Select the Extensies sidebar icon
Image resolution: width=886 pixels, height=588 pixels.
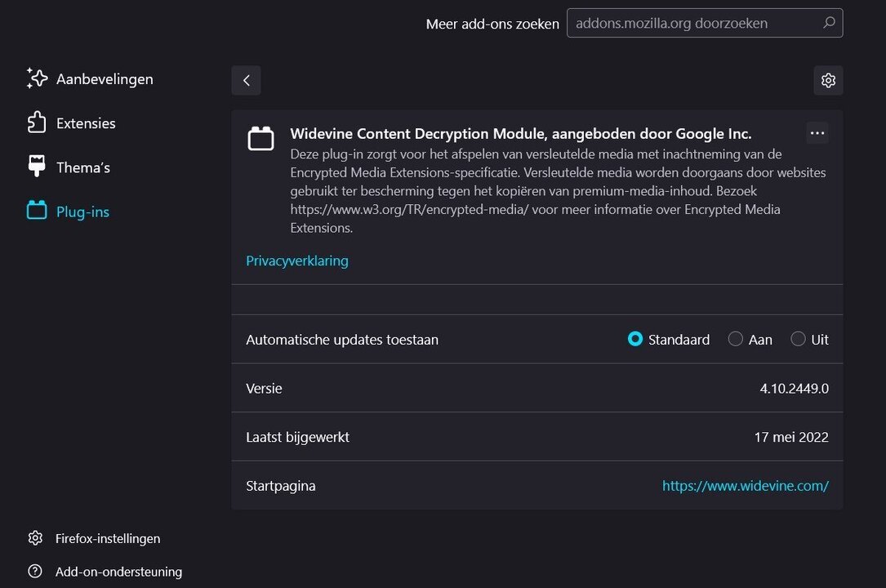pos(37,122)
